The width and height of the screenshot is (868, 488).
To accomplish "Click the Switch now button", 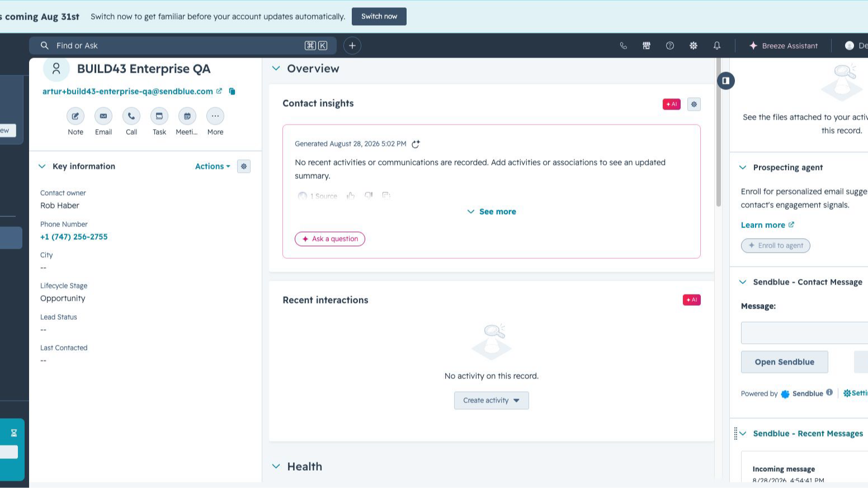I will 379,16.
